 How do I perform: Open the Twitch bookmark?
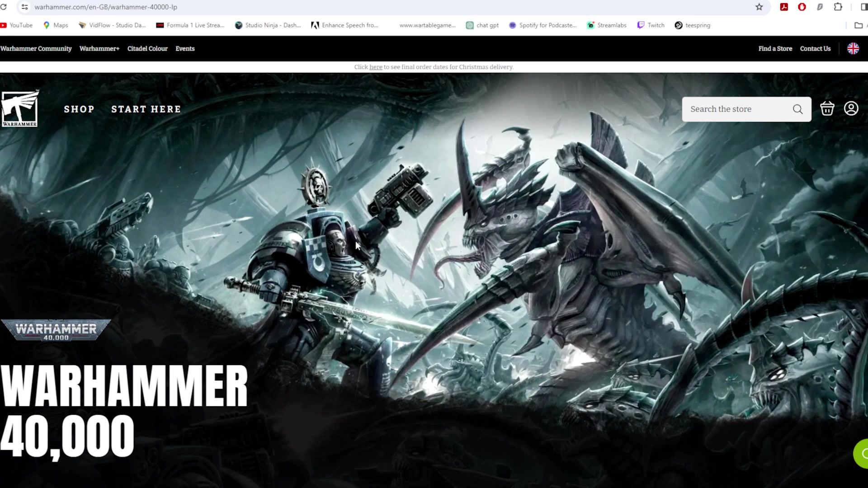pos(651,25)
